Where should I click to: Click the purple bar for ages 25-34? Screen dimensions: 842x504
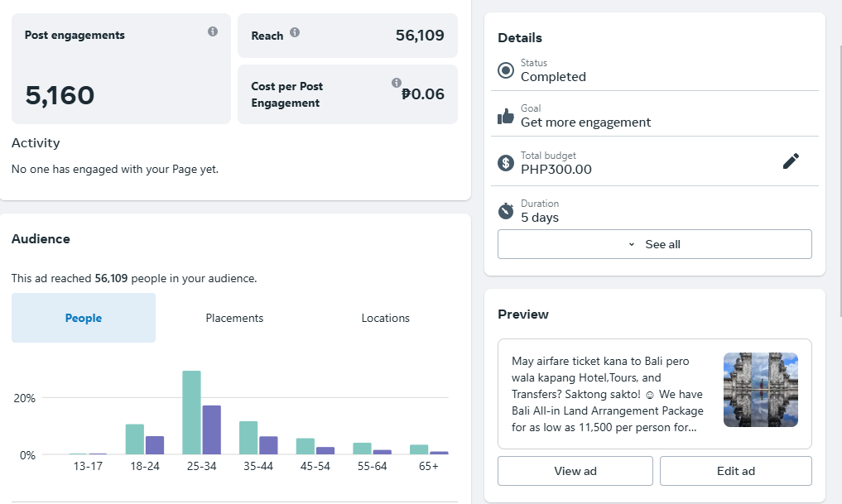click(x=212, y=430)
